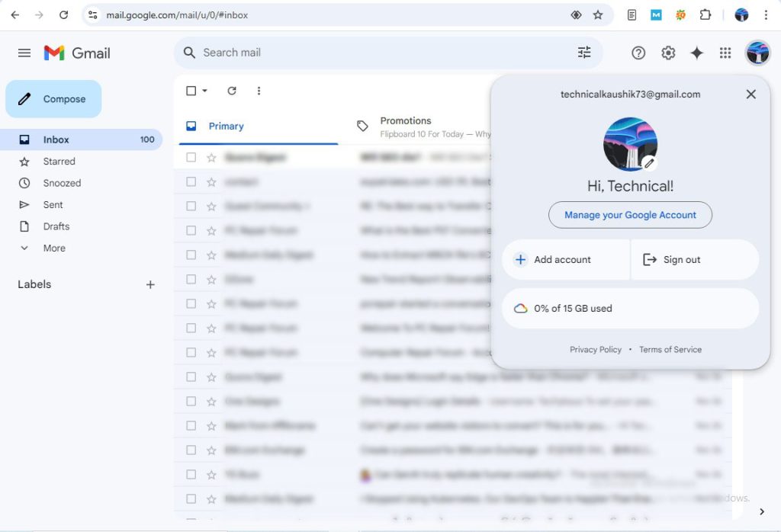Screen dimensions: 781x532
Task: Go back with the browser back arrow
Action: pyautogui.click(x=15, y=15)
